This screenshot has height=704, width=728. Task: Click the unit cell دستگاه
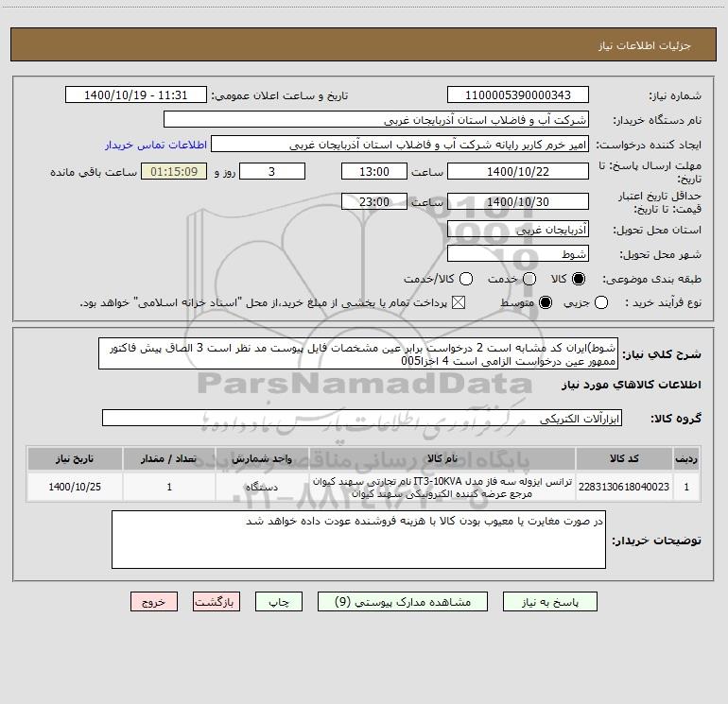[x=262, y=487]
